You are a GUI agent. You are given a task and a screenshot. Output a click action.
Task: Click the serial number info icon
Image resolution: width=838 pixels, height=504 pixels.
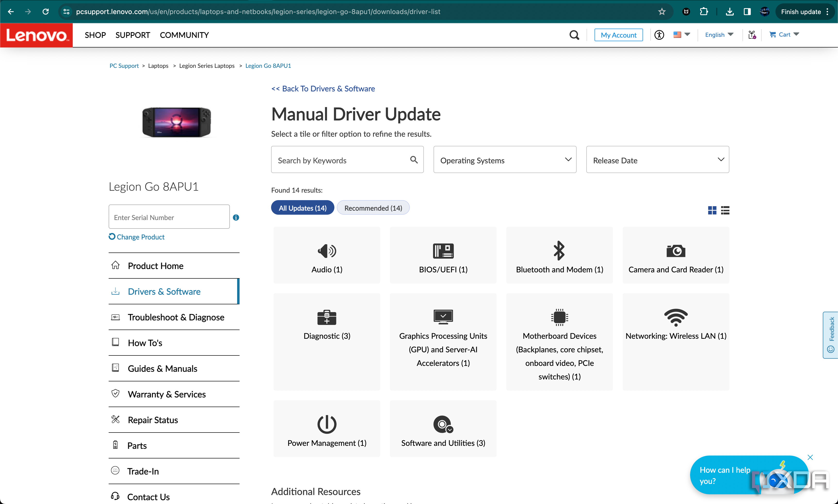(236, 217)
